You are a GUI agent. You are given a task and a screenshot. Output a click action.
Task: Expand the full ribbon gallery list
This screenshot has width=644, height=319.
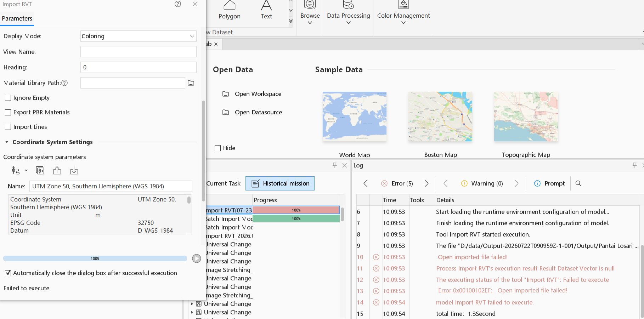pyautogui.click(x=291, y=21)
